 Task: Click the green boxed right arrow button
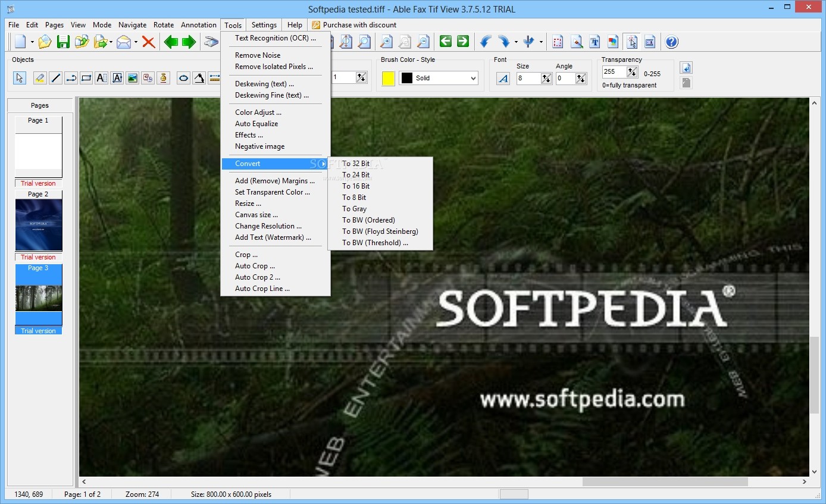point(463,41)
